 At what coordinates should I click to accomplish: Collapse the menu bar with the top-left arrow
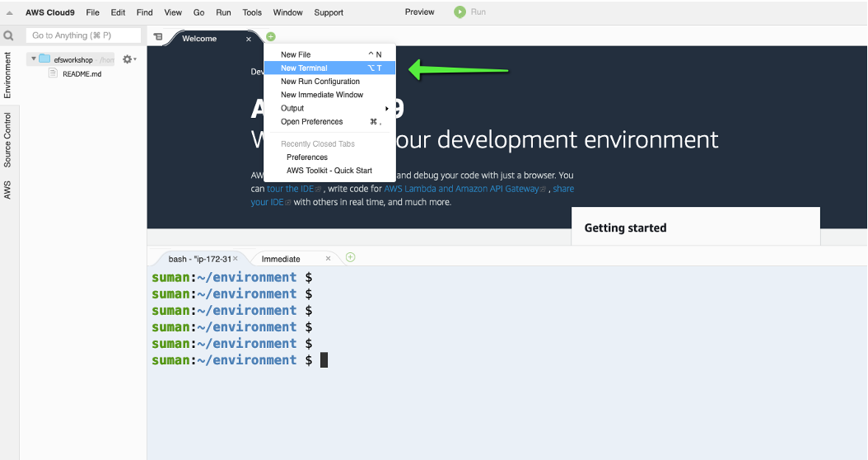click(9, 12)
